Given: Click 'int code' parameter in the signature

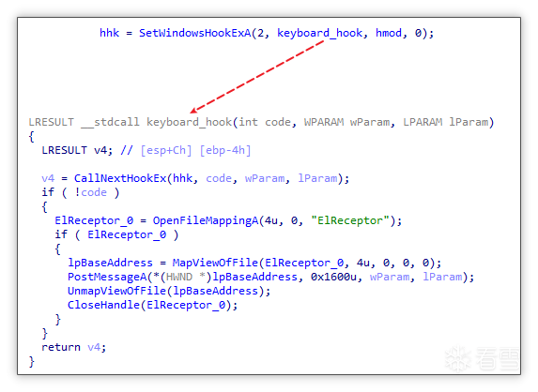Looking at the screenshot, I should tap(265, 122).
